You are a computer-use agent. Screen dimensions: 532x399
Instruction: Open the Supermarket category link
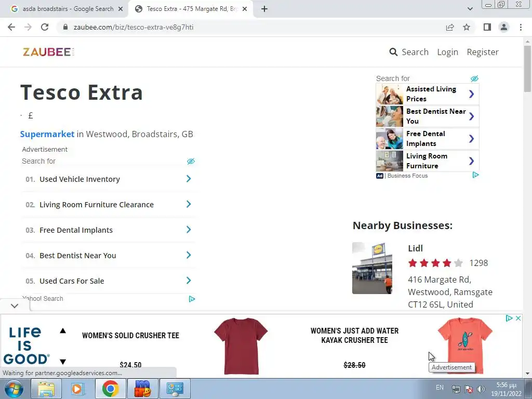tap(47, 134)
